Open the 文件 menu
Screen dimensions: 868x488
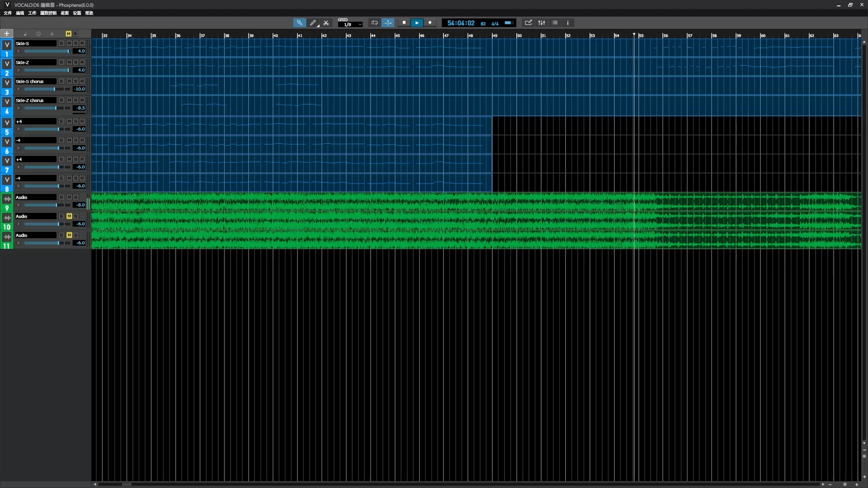(8, 13)
